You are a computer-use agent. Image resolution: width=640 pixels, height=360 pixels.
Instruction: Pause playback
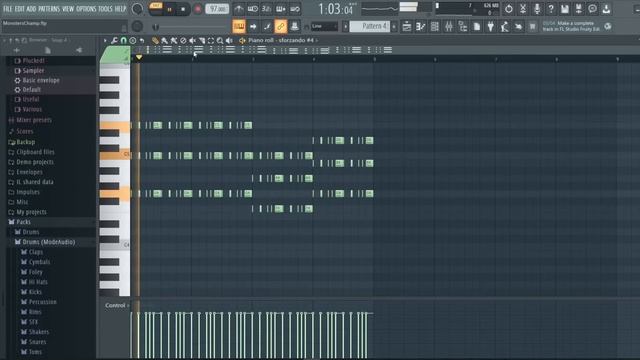pos(170,9)
